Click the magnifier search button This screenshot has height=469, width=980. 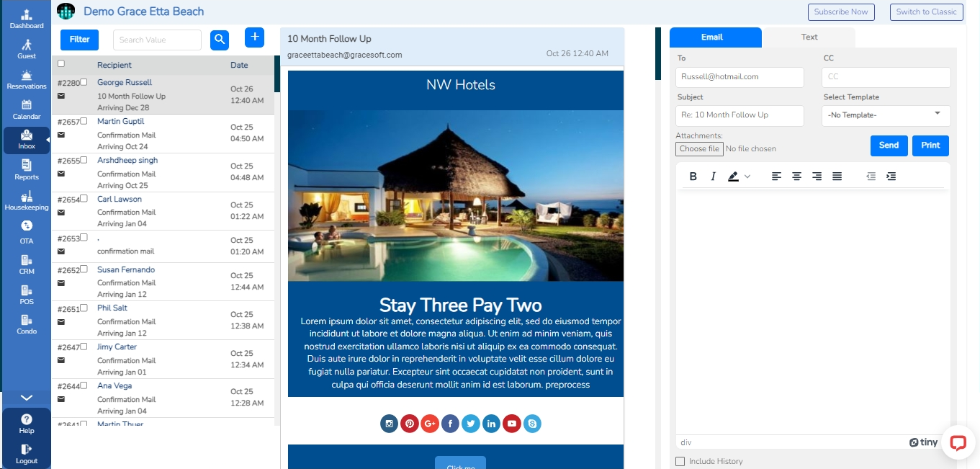pyautogui.click(x=220, y=40)
